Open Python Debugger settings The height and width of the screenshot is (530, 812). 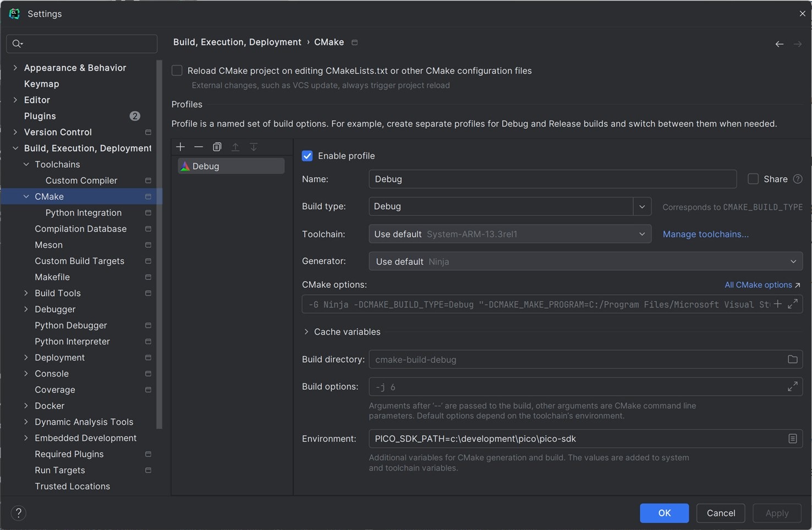click(71, 325)
